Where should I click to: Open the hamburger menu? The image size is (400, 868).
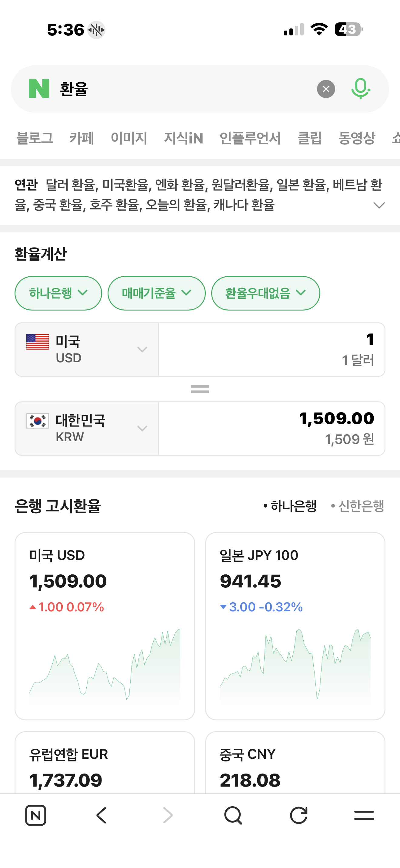coord(364,815)
